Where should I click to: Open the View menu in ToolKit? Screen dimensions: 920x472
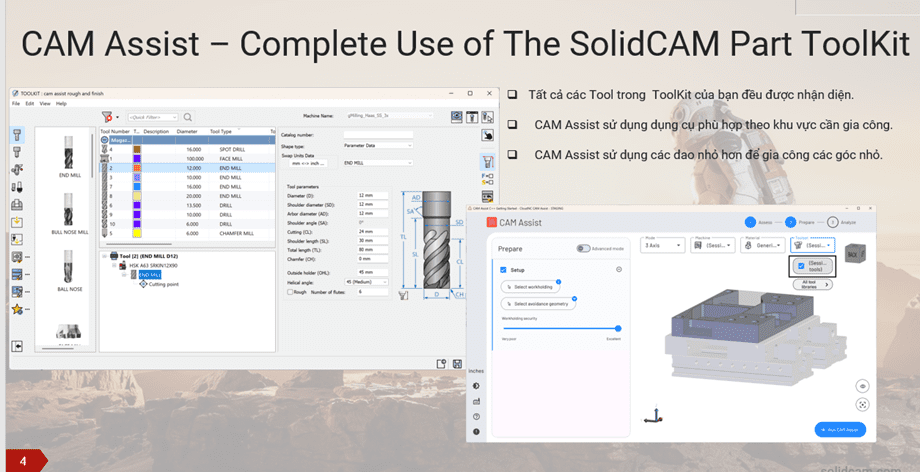click(x=45, y=103)
